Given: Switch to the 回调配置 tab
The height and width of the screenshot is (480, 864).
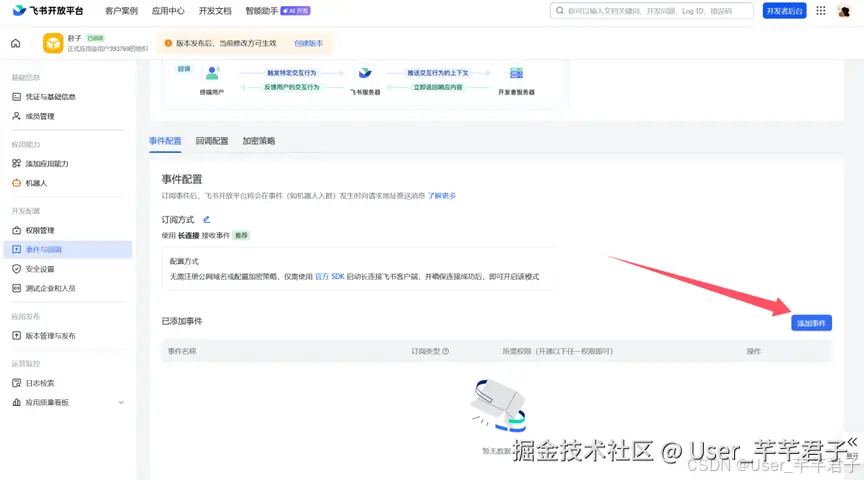Looking at the screenshot, I should coord(212,141).
